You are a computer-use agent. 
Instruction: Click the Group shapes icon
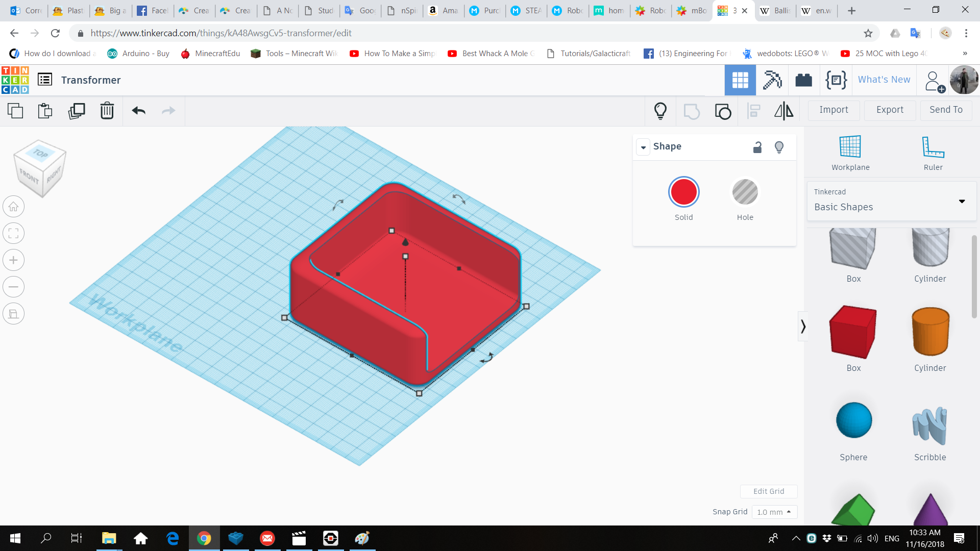[692, 111]
